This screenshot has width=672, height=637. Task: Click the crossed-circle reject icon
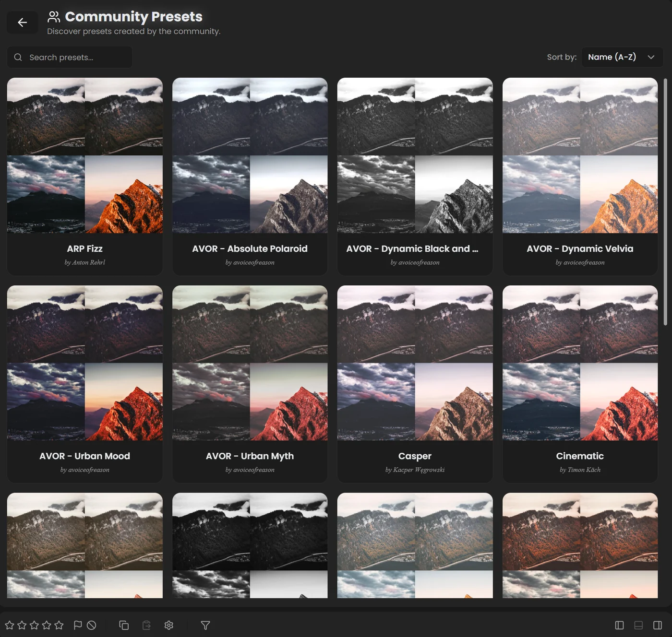[x=92, y=625]
